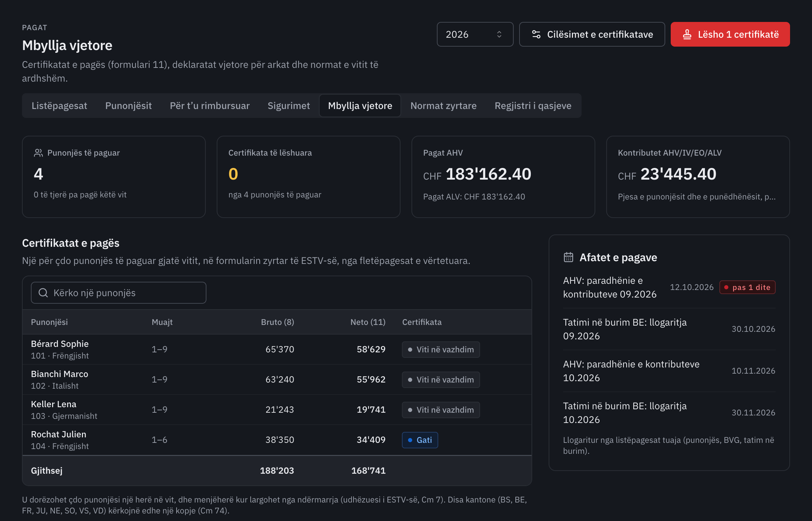The width and height of the screenshot is (812, 521).
Task: Click the Keller Lena employee name
Action: click(x=53, y=404)
